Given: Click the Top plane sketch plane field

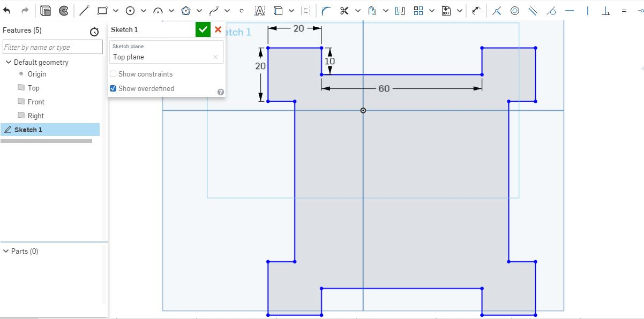Looking at the screenshot, I should pos(167,52).
